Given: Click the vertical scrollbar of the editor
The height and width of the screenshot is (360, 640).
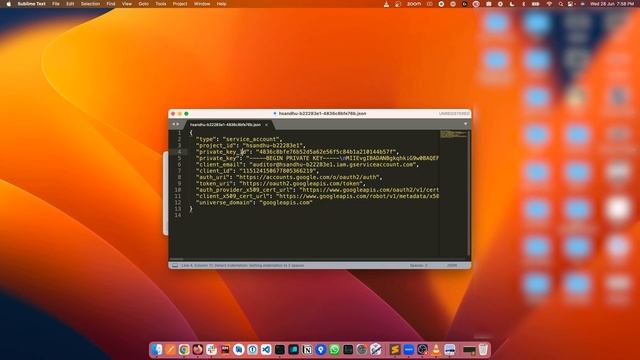Looking at the screenshot, I should coord(469,192).
